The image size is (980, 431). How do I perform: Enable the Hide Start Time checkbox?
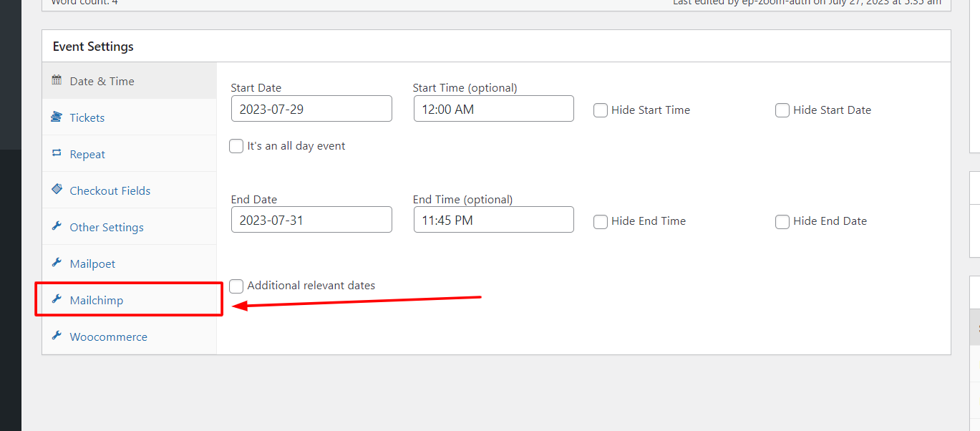[x=601, y=110]
